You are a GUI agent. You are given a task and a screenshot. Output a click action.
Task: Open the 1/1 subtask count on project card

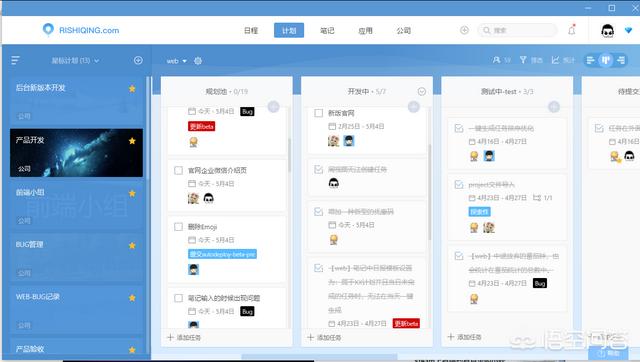pyautogui.click(x=542, y=198)
